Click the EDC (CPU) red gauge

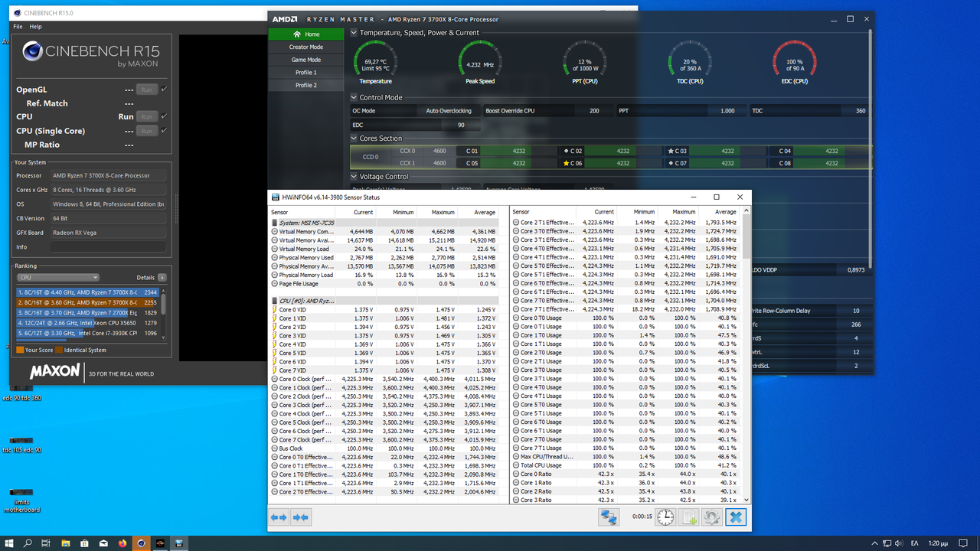[x=795, y=61]
